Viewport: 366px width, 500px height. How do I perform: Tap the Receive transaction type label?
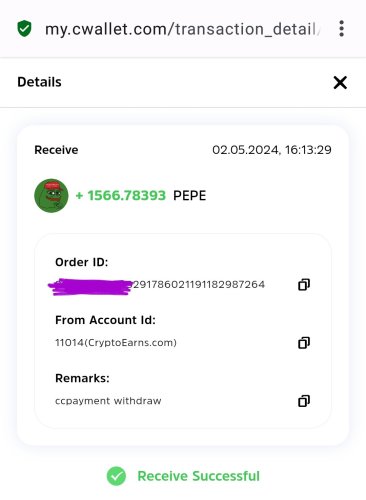[x=56, y=150]
